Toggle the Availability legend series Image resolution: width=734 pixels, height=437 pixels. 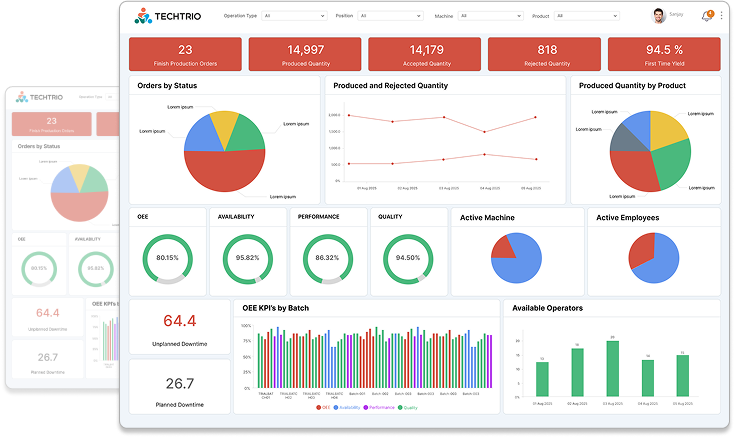coord(346,407)
